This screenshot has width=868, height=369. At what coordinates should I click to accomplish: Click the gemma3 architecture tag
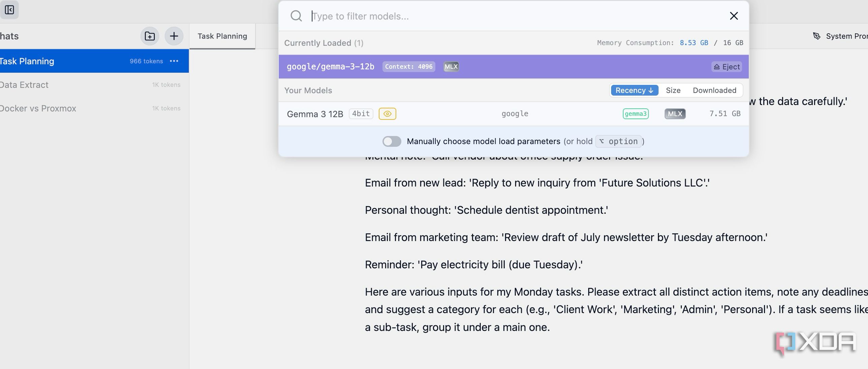[635, 114]
